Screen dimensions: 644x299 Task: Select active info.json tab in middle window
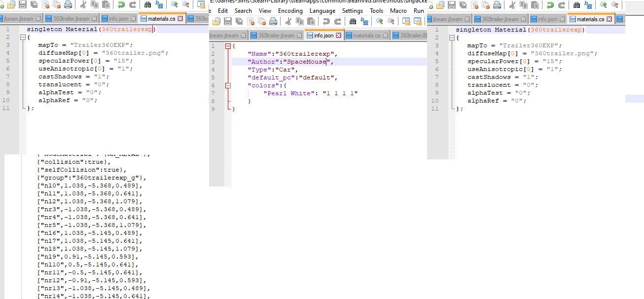point(324,35)
